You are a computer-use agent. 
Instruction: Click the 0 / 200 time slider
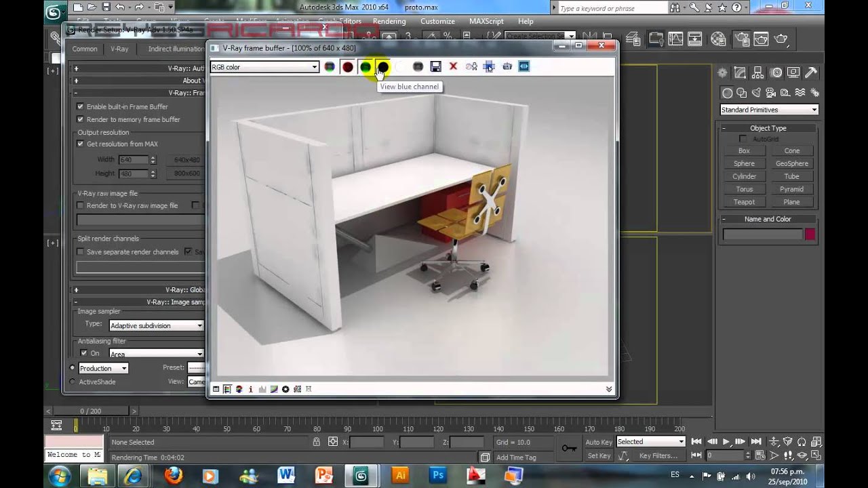pyautogui.click(x=90, y=411)
